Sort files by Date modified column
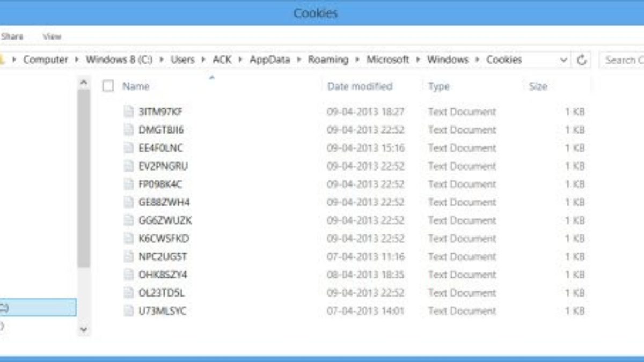644x362 pixels. pyautogui.click(x=360, y=86)
